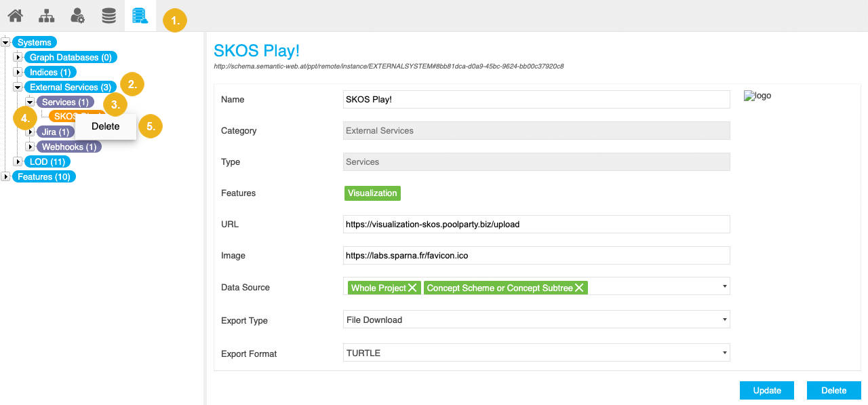The image size is (868, 405).
Task: Click the Features label
Action: 238,193
